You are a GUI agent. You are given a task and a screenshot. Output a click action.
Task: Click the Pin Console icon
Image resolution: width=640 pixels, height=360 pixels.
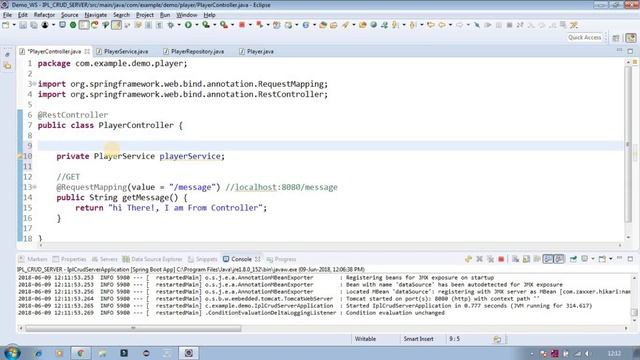(x=573, y=259)
